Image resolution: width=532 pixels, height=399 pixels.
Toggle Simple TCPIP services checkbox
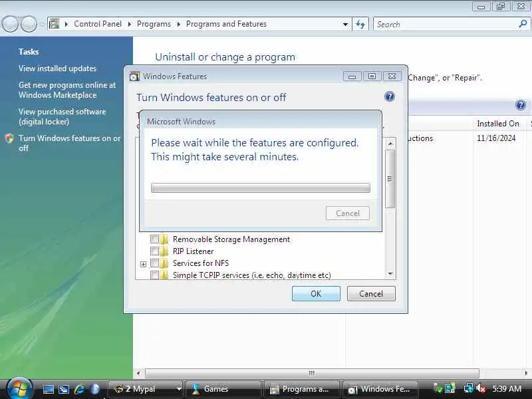[154, 275]
